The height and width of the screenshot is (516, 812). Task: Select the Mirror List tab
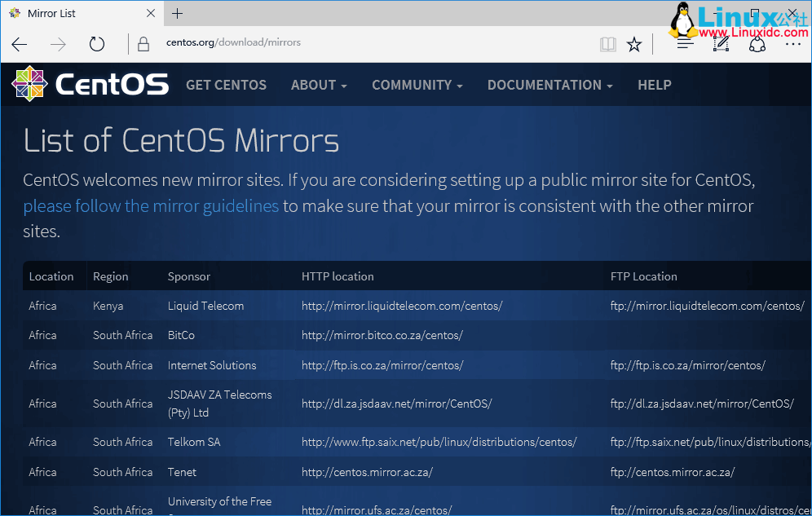tap(73, 13)
